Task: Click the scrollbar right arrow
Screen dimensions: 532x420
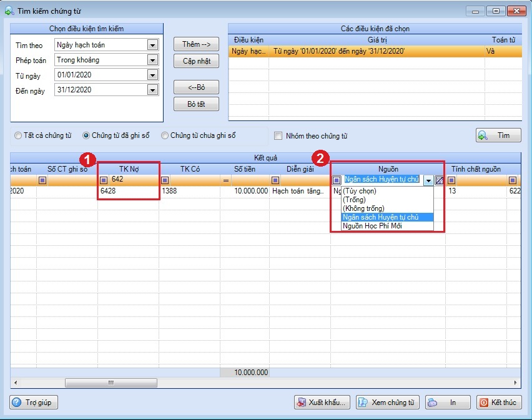Action: pos(516,383)
